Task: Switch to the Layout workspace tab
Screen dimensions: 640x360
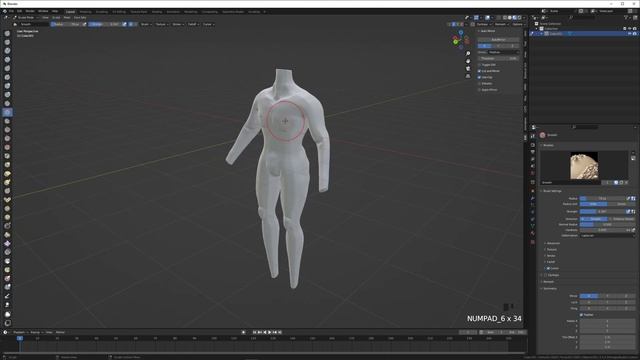Action: click(x=70, y=12)
